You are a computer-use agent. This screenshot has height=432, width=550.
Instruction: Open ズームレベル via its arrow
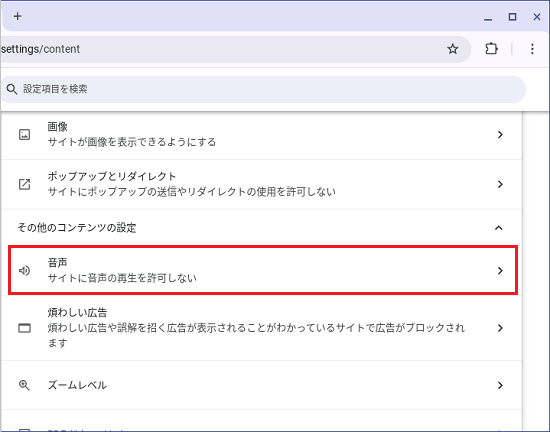(500, 385)
